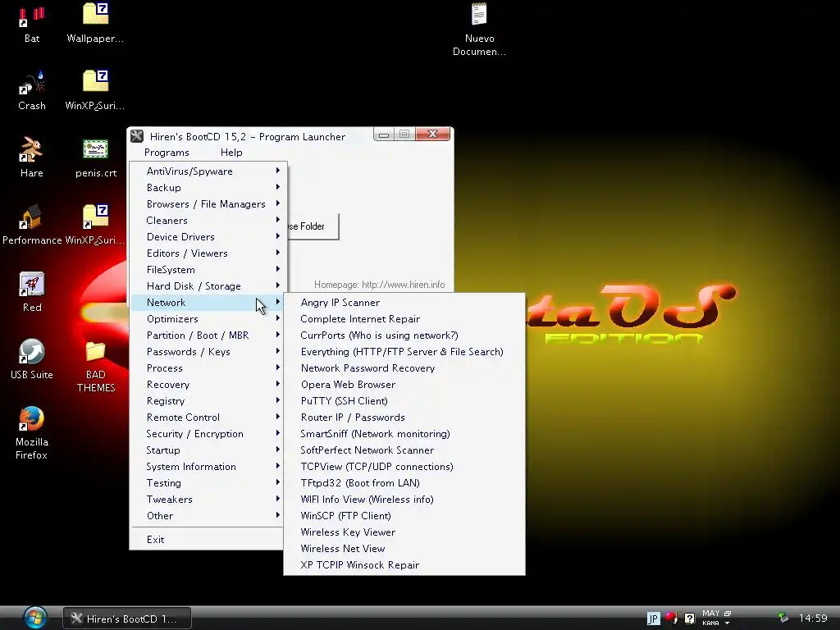Launch Network Password Recovery
Image resolution: width=840 pixels, height=630 pixels.
[x=404, y=368]
